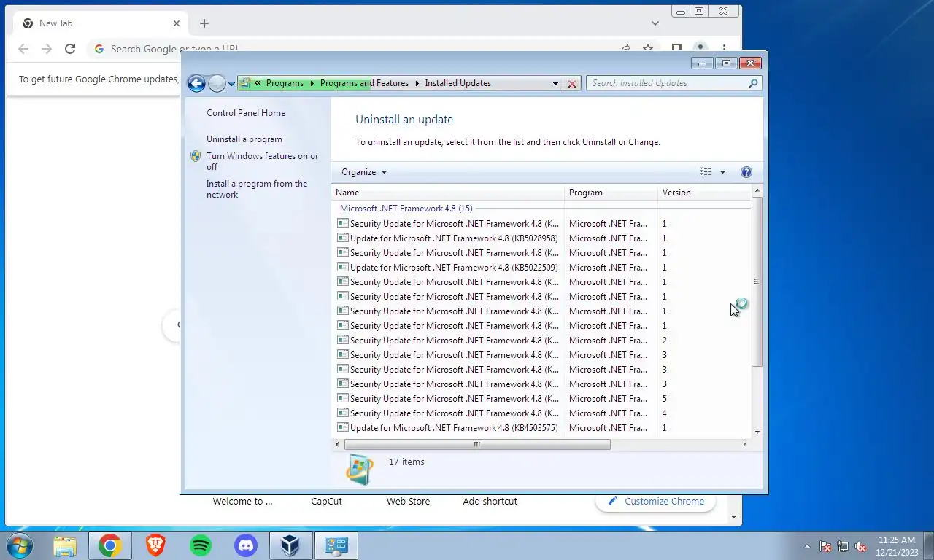The width and height of the screenshot is (934, 560).
Task: Click the version 4 cell in the list
Action: [x=664, y=413]
